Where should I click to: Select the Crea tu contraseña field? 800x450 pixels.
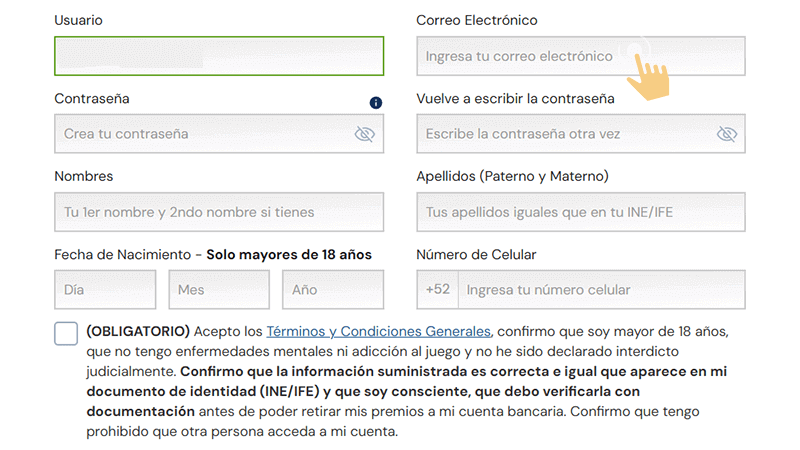point(200,134)
